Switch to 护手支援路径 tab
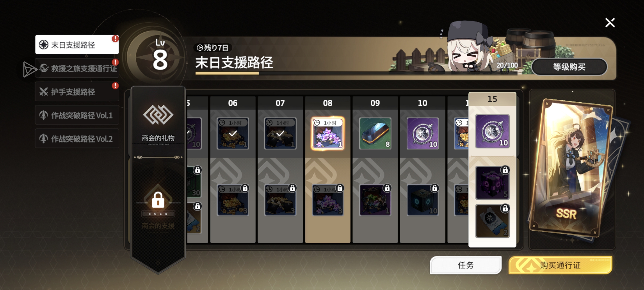 click(77, 92)
